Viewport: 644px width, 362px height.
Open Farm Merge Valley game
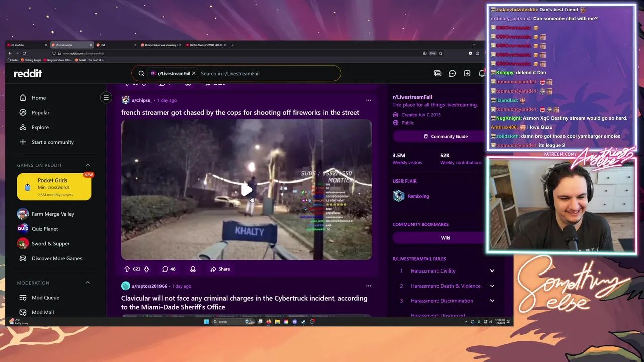coord(53,214)
